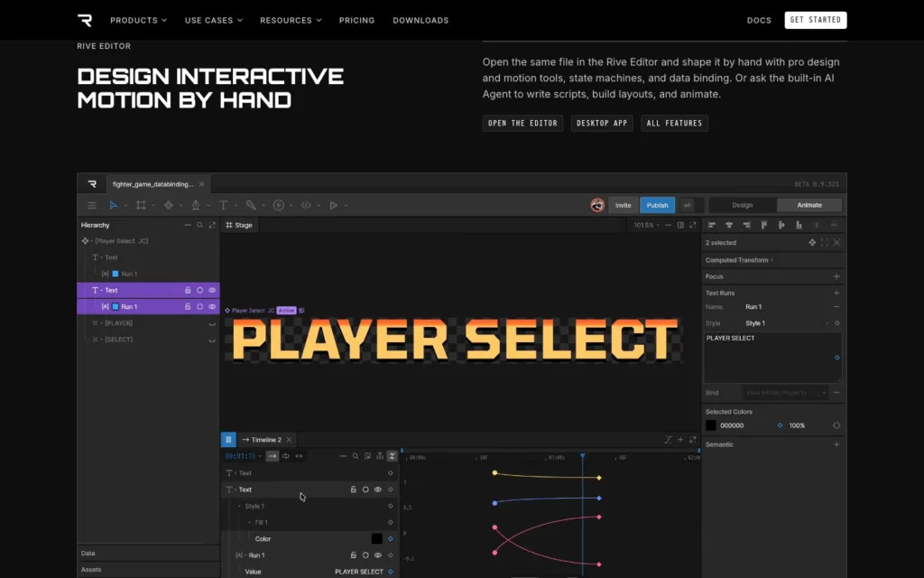Switch to the Design mode tab

[x=742, y=205]
